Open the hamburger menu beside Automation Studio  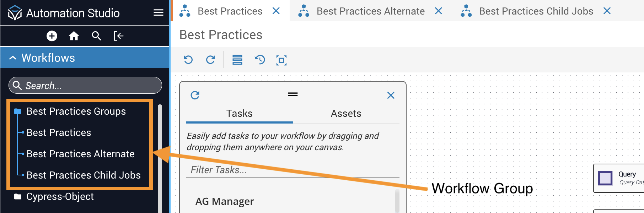pos(159,13)
